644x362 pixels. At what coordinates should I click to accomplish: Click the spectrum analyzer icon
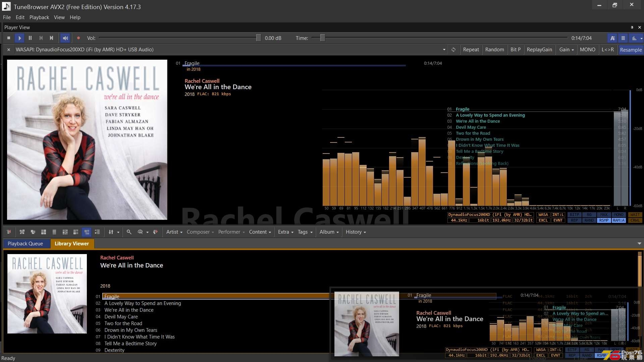coord(634,38)
